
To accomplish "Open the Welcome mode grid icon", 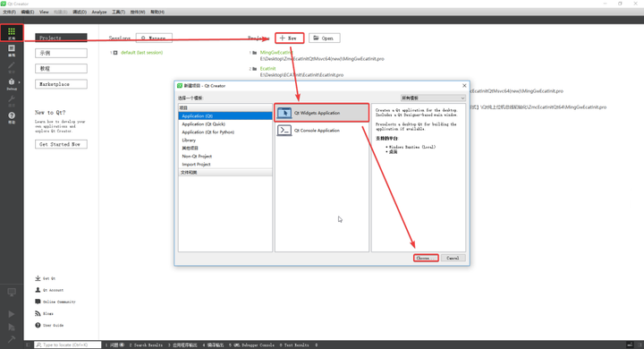I will (x=12, y=31).
